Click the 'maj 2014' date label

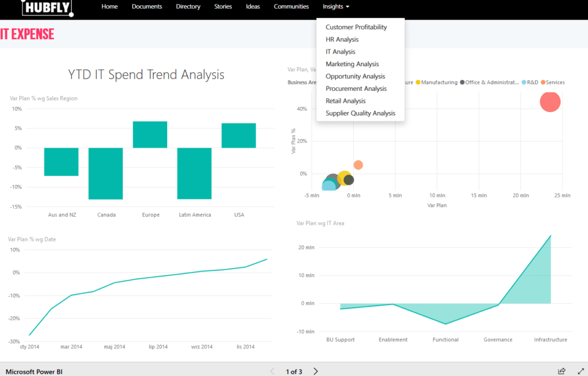(x=114, y=347)
